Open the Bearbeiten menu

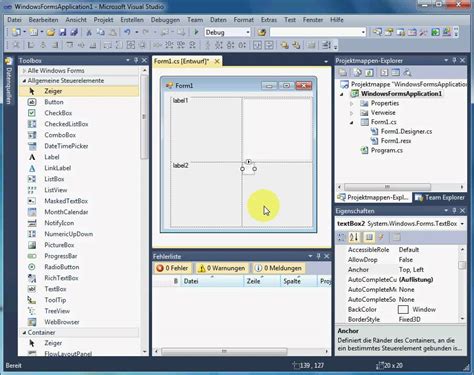click(43, 20)
